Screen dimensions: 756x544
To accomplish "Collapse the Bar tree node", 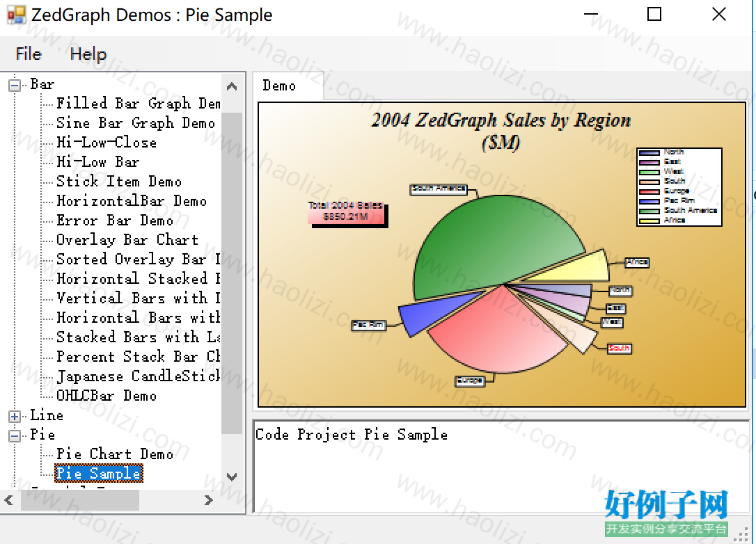I will pos(15,86).
